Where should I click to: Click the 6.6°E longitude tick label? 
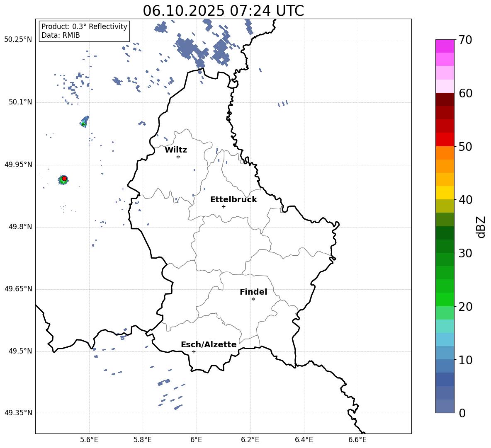(357, 440)
